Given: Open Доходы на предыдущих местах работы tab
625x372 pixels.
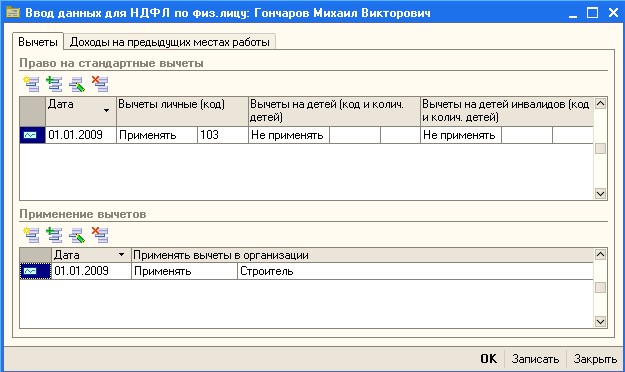Looking at the screenshot, I should (169, 42).
